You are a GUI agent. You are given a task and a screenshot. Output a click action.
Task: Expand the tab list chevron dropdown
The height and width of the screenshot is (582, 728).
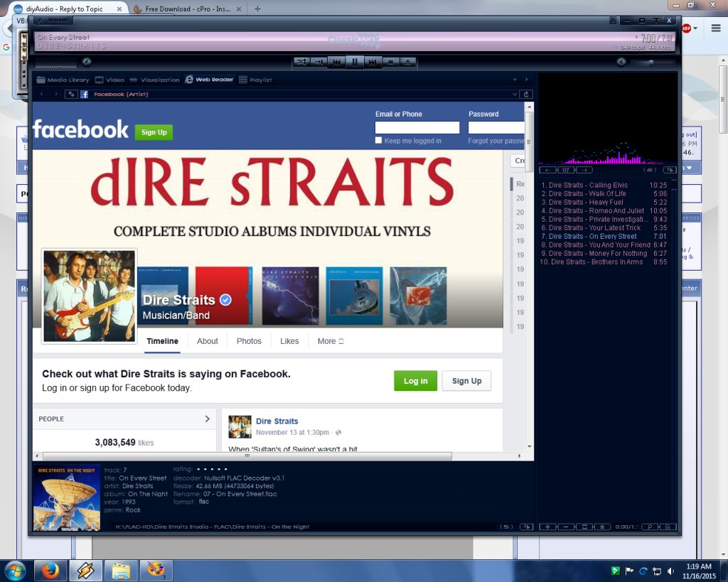pos(515,80)
